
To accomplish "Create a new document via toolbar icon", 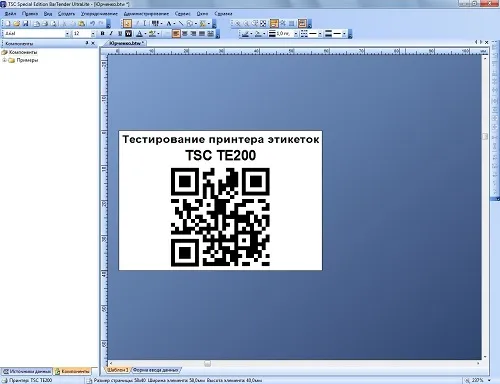I will pyautogui.click(x=7, y=23).
